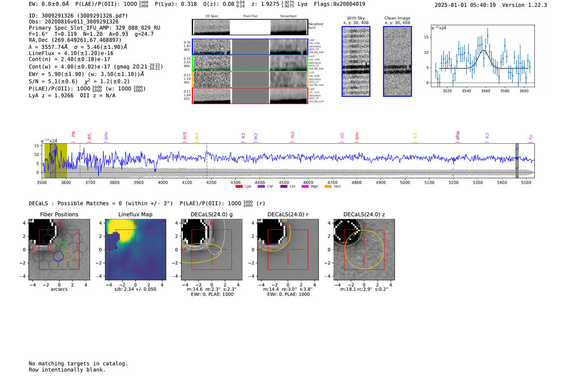The image size is (576, 392).
Task: Select the DECaLS(24.0) r cutout
Action: coord(288,250)
